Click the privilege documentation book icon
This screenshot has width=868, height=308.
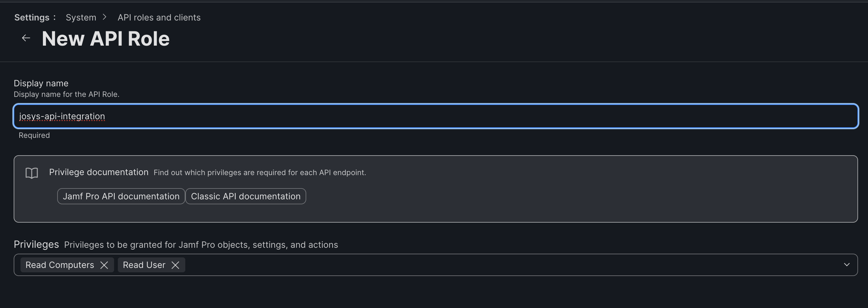pos(32,173)
